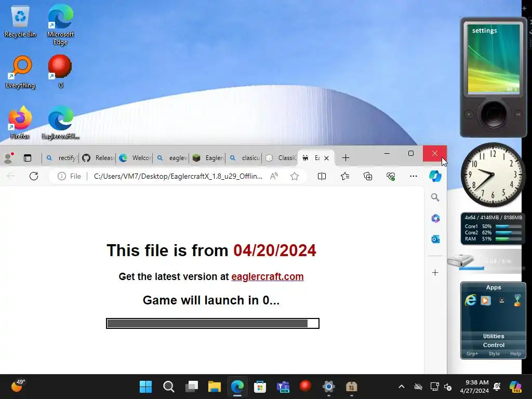Open File Explorer from taskbar

pyautogui.click(x=215, y=387)
